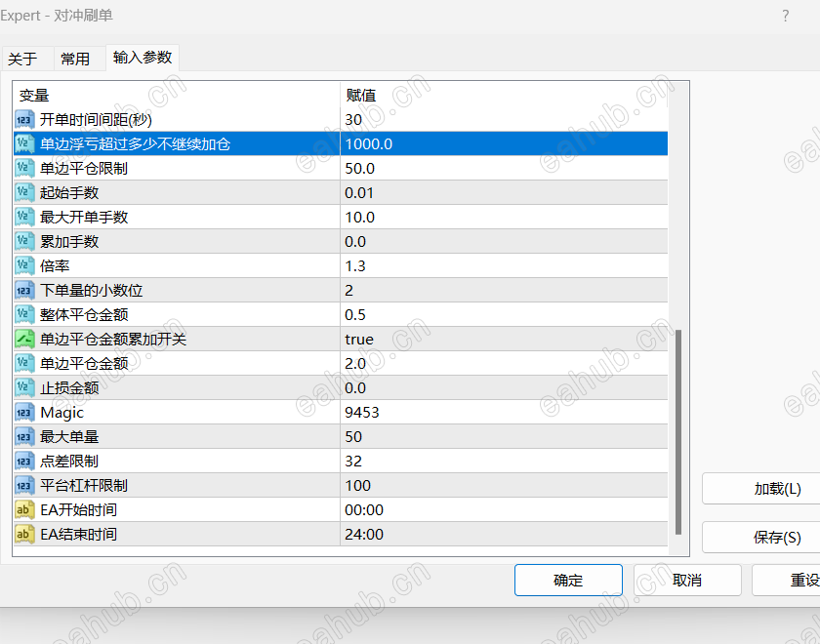This screenshot has width=820, height=644.
Task: Select the 止损金额 row label
Action: (69, 388)
